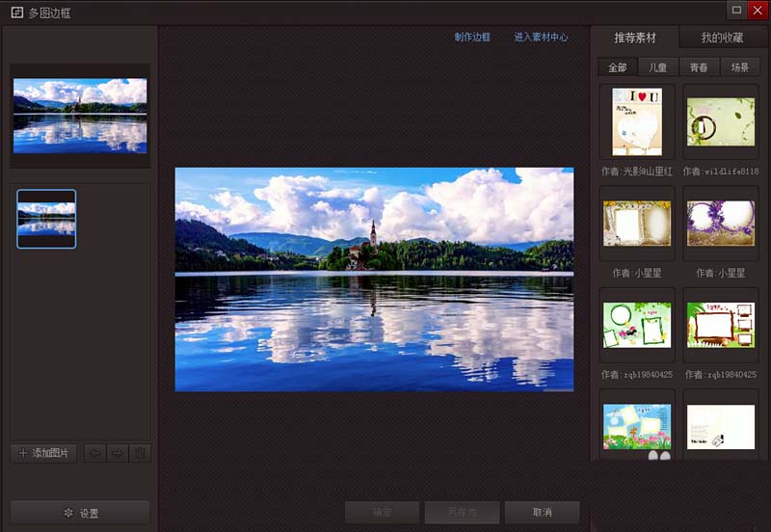Click the 另存为 save as button
771x532 pixels.
463,513
